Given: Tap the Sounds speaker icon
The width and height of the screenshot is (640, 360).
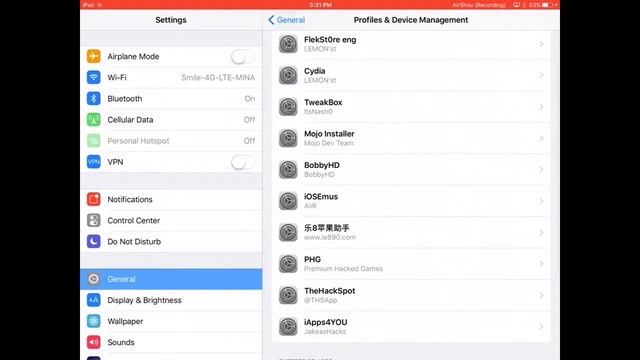Looking at the screenshot, I should pos(93,342).
